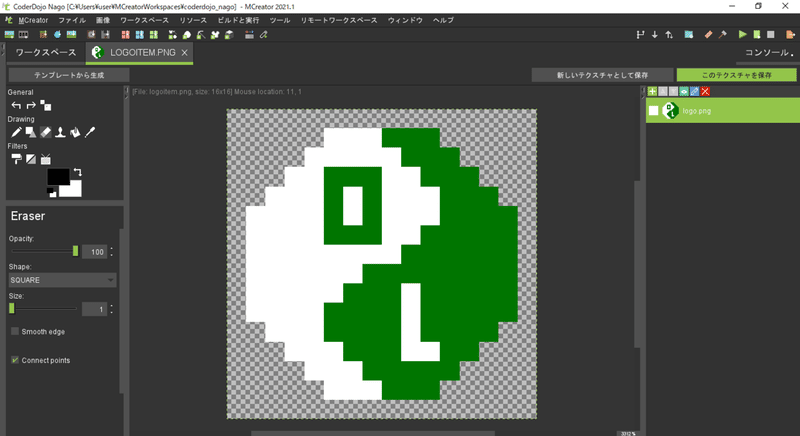Viewport: 800px width, 436px height.
Task: Apply the Desaturate filter
Action: pyautogui.click(x=31, y=159)
